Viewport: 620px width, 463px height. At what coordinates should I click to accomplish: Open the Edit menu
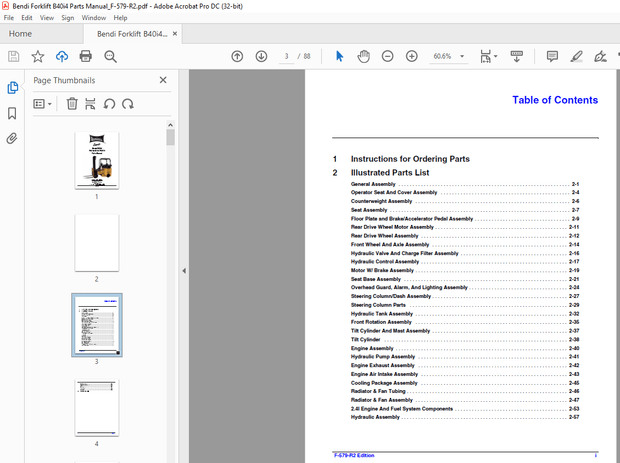tap(27, 18)
